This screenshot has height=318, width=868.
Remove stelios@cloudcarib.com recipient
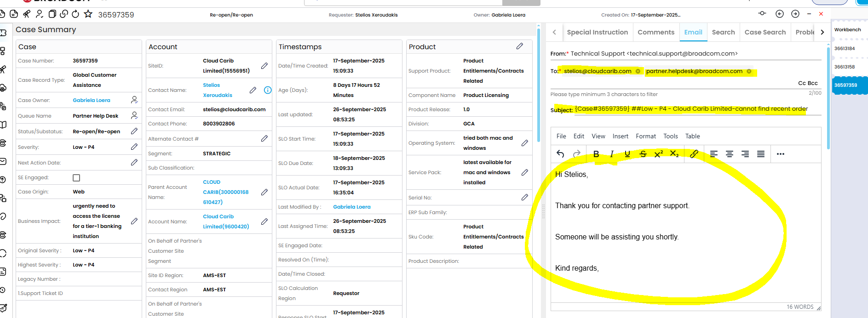pos(638,71)
